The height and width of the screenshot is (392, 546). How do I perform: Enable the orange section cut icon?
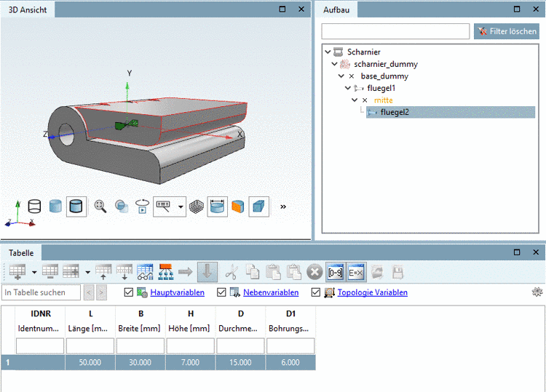coord(238,207)
